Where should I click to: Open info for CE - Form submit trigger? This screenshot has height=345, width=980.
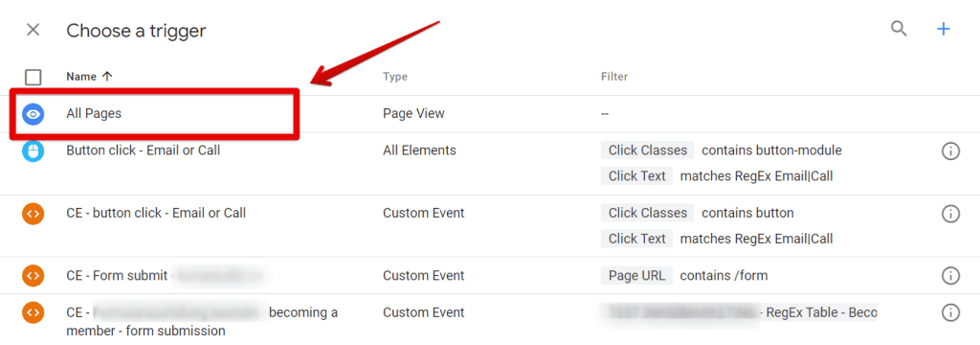pyautogui.click(x=950, y=275)
